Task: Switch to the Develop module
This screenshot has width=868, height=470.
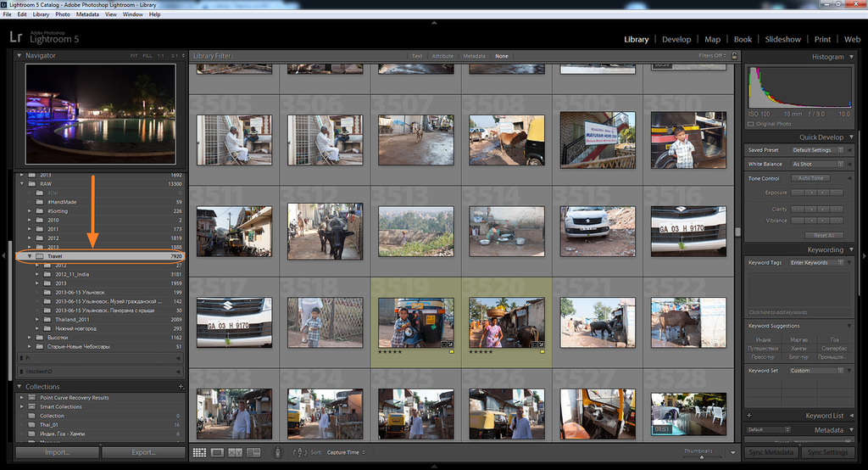Action: coord(676,39)
